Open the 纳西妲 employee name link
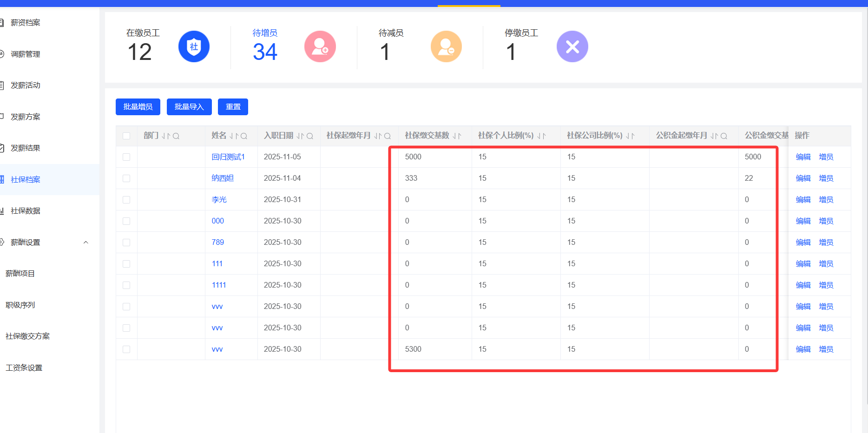 [223, 178]
